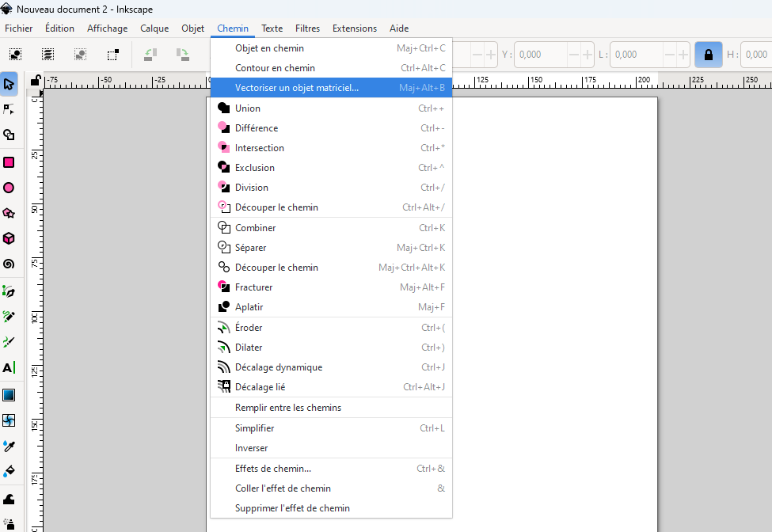Increase the Y value with plus
The width and height of the screenshot is (772, 532).
point(588,55)
